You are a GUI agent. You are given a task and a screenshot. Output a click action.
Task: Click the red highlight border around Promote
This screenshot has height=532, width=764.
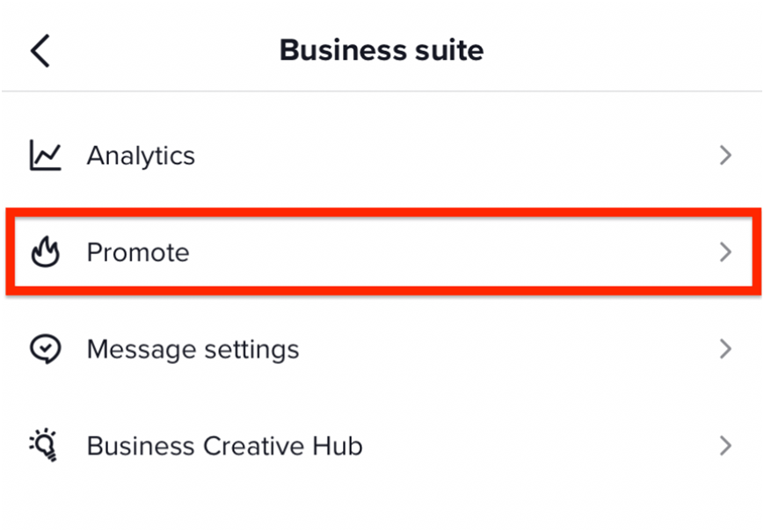pyautogui.click(x=382, y=212)
